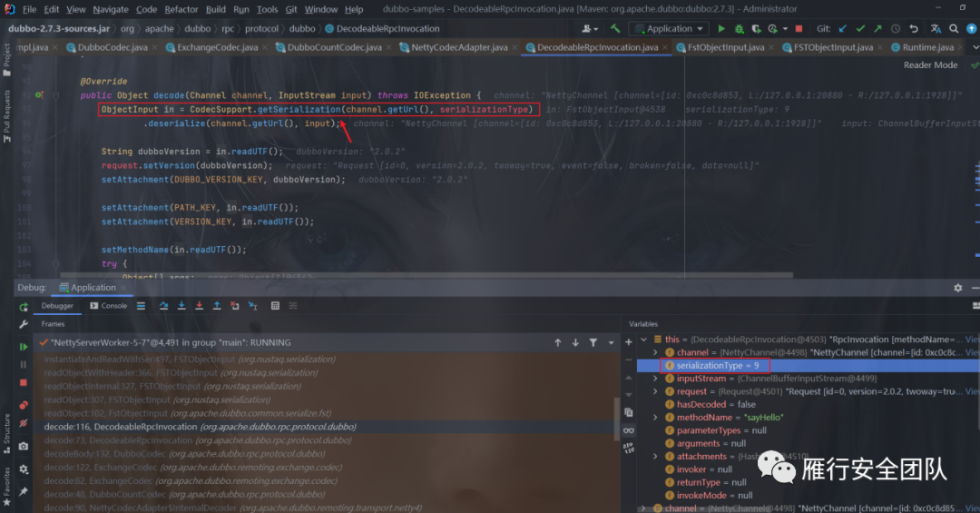Expand the methodName variable node

(655, 418)
